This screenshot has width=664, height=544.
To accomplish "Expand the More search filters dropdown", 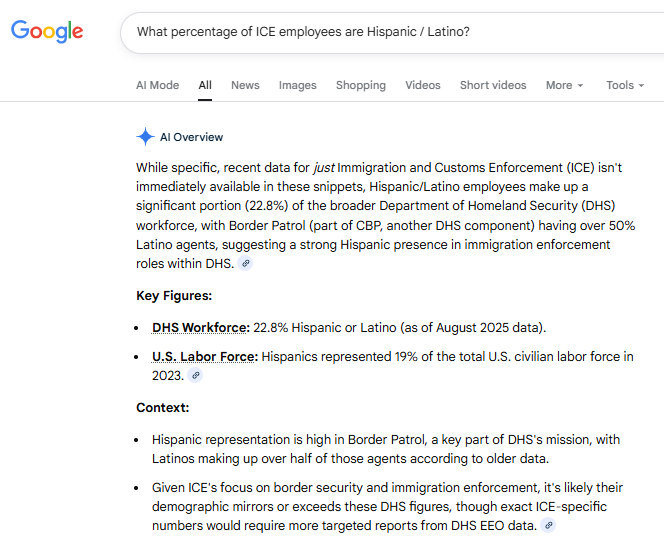I will 564,85.
